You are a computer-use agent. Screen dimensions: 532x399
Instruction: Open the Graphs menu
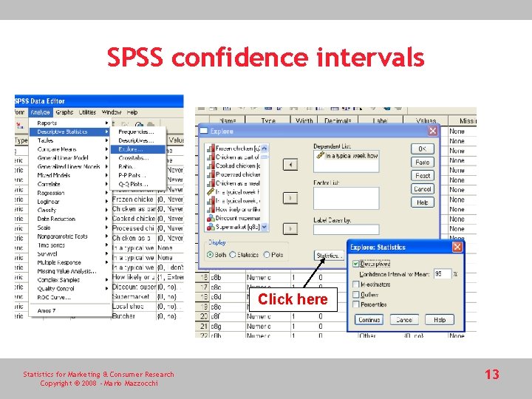click(x=64, y=112)
